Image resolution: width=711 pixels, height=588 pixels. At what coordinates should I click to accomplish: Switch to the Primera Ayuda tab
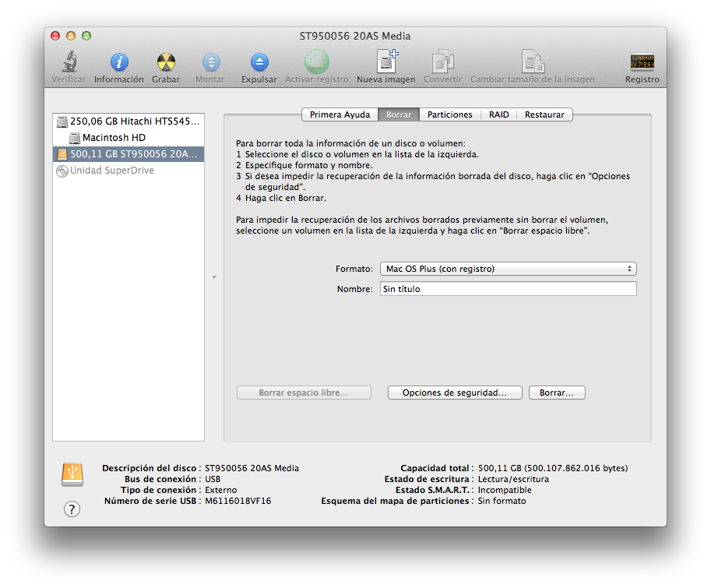click(340, 114)
